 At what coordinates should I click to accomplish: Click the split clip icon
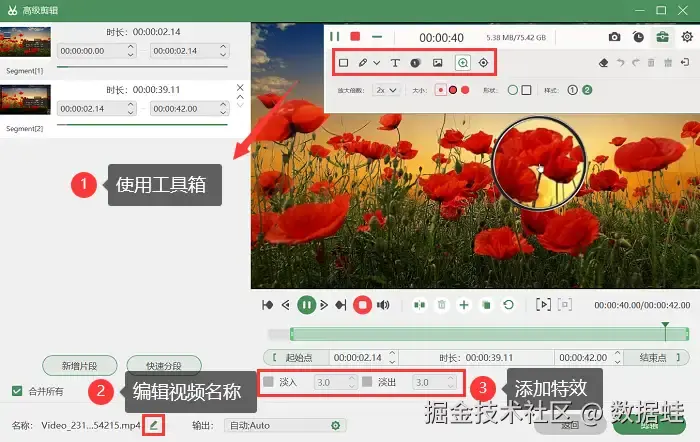[419, 305]
